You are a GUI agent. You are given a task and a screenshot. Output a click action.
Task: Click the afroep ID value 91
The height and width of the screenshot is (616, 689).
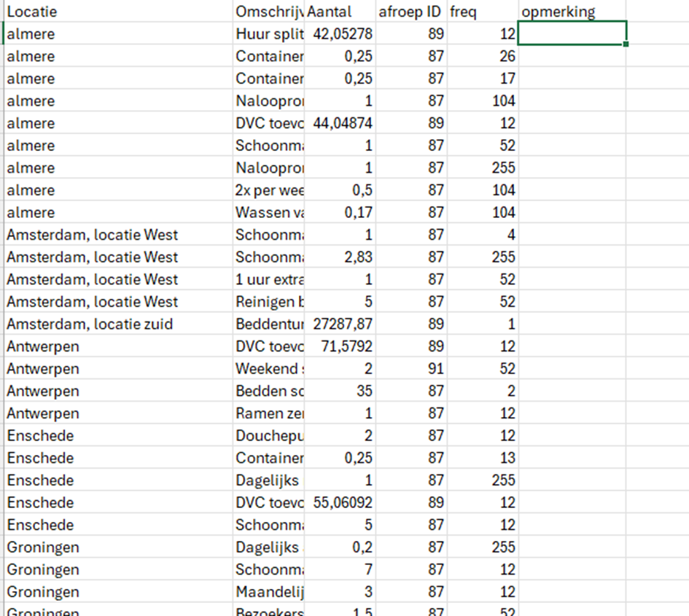click(x=411, y=369)
